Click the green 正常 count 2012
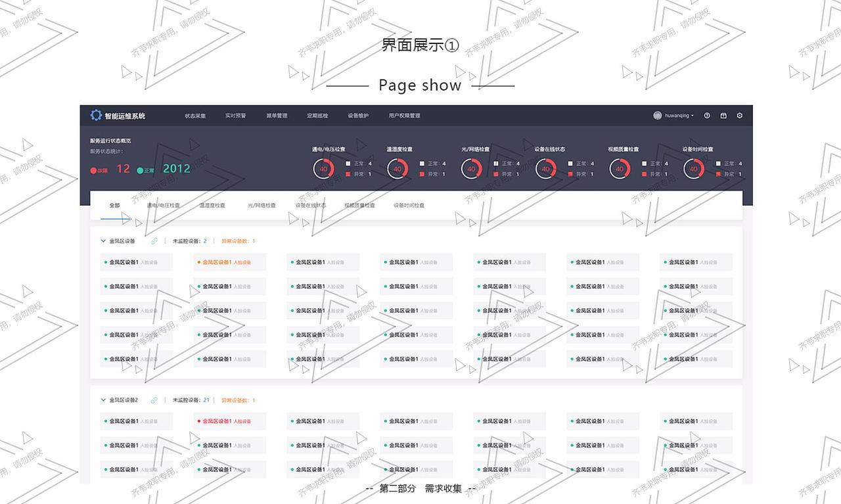The width and height of the screenshot is (841, 504). pyautogui.click(x=177, y=169)
